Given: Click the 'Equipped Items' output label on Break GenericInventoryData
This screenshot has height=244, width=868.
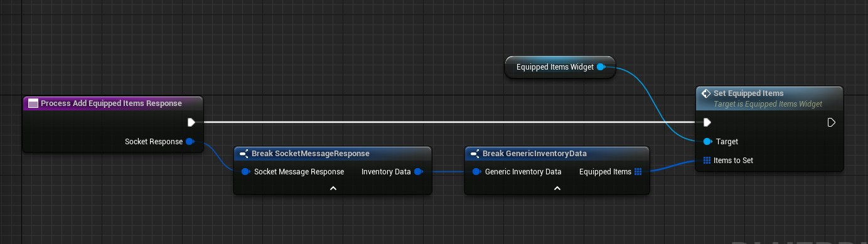Looking at the screenshot, I should pyautogui.click(x=605, y=171).
